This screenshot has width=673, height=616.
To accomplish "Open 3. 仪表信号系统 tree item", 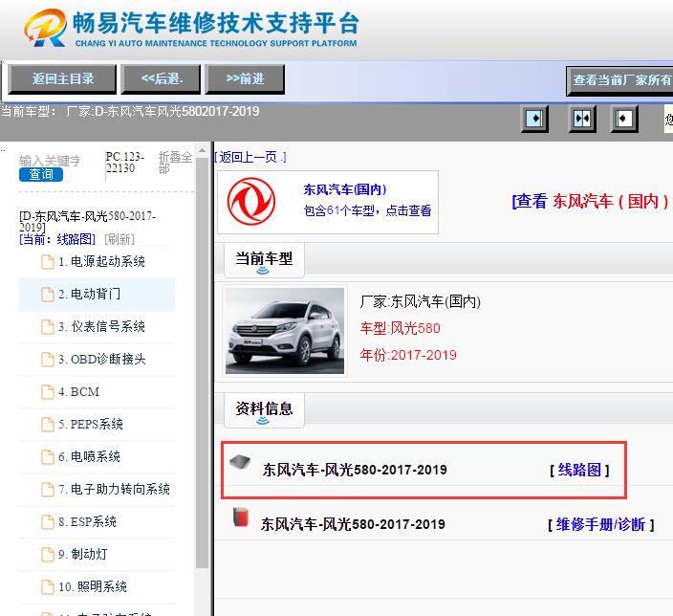I will 97,327.
